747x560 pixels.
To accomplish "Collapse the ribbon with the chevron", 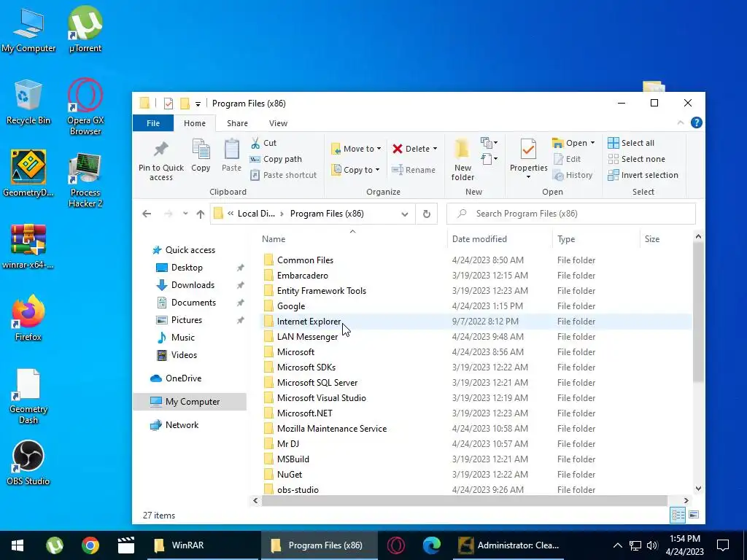I will [681, 122].
